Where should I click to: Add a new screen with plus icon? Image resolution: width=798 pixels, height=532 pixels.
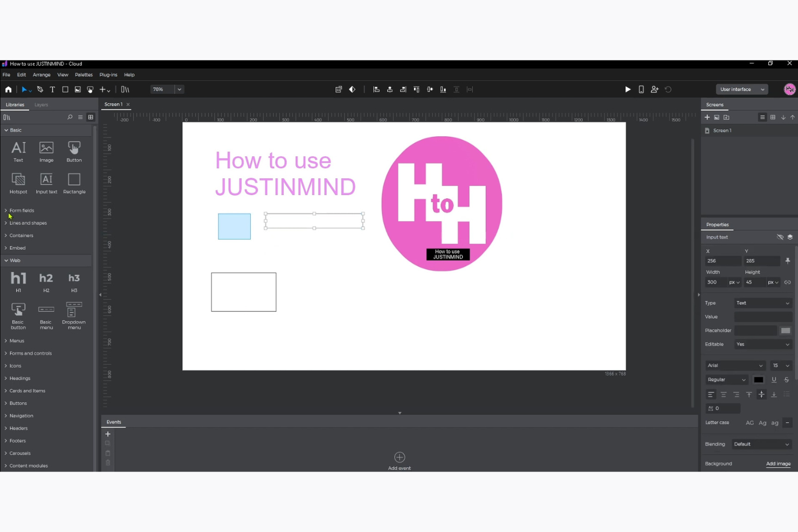pyautogui.click(x=707, y=118)
